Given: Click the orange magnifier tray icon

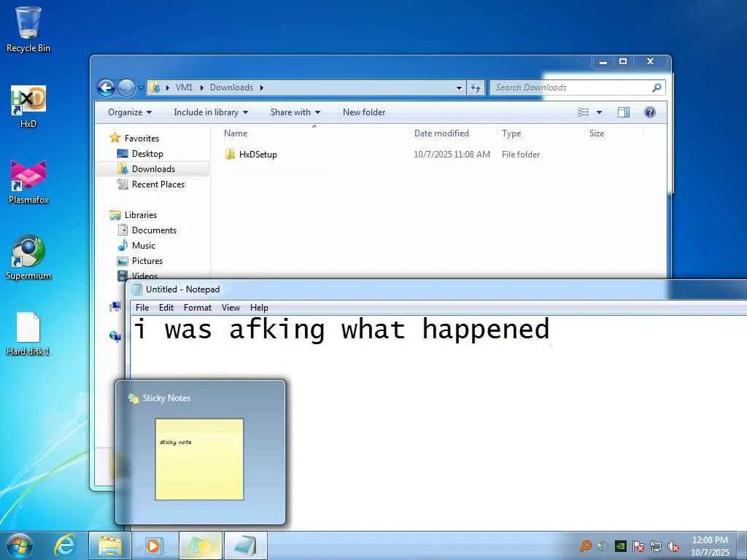Looking at the screenshot, I should [586, 546].
